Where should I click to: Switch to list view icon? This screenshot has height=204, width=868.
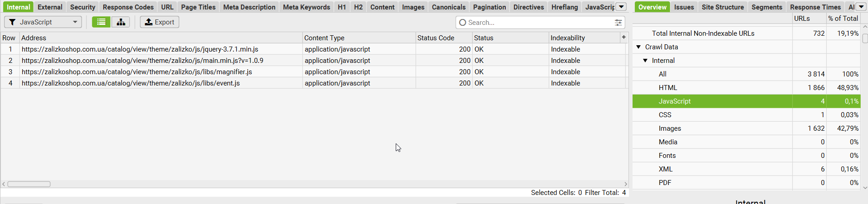point(101,22)
